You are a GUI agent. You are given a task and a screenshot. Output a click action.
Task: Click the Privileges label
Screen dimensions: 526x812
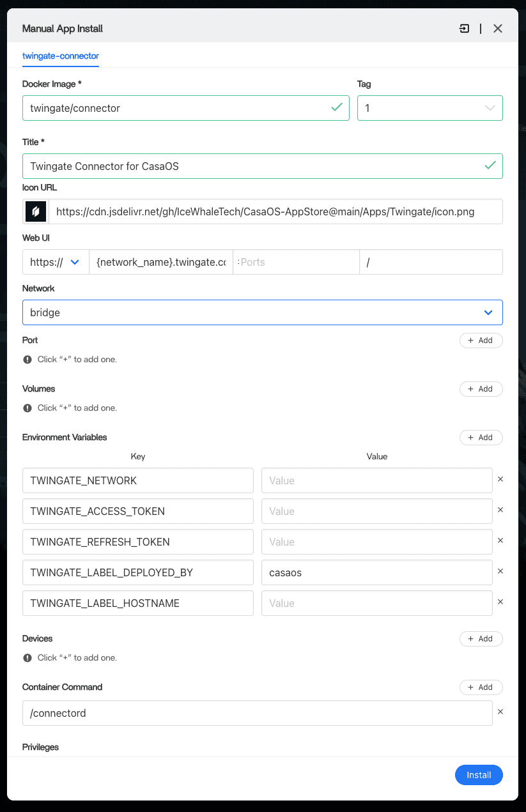pos(40,747)
